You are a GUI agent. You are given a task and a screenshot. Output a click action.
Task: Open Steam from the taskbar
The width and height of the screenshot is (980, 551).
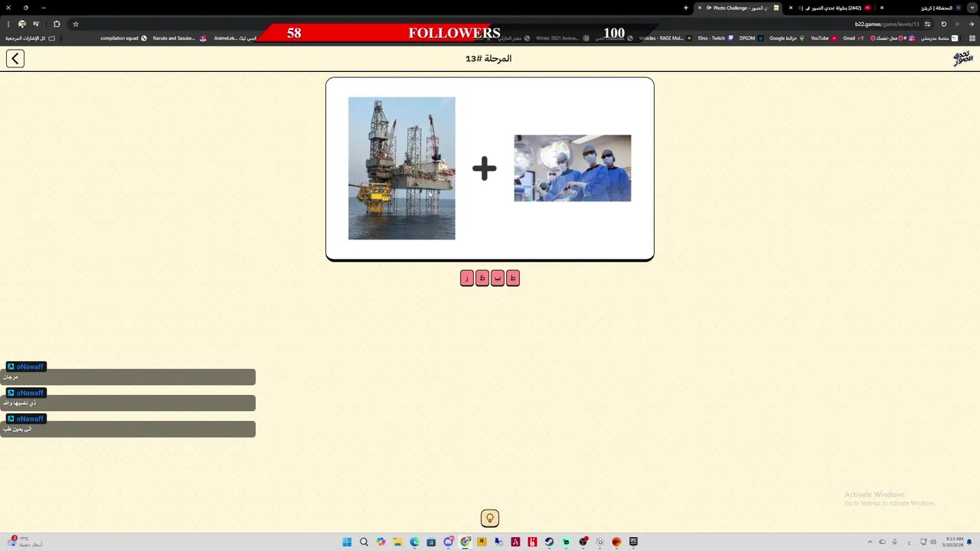click(x=549, y=542)
